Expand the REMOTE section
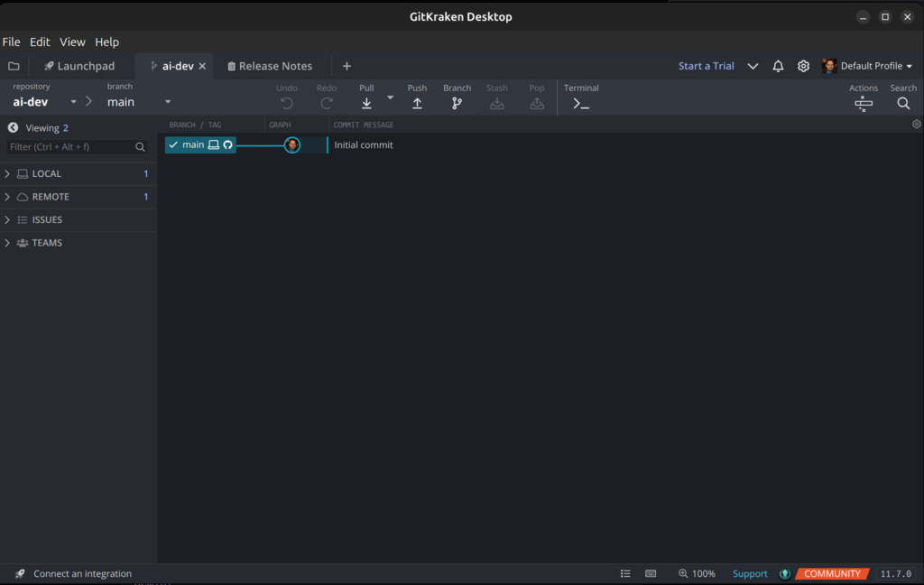The image size is (924, 585). tap(51, 197)
